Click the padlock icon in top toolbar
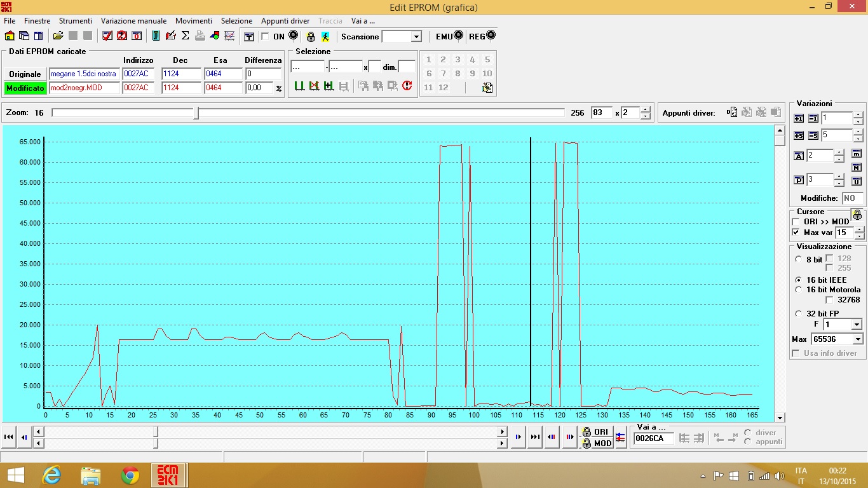868x488 pixels. 311,37
